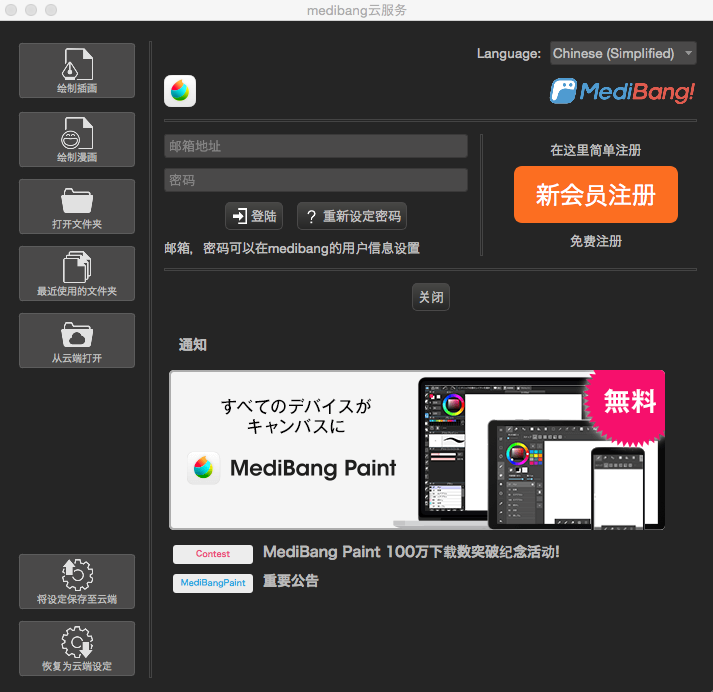Open the MediBang Paint banner image
This screenshot has height=692, width=713.
coord(417,450)
